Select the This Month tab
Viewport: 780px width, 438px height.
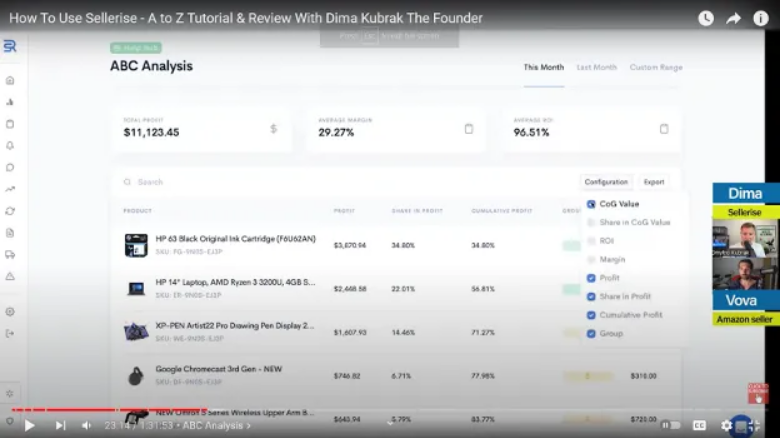pos(544,67)
